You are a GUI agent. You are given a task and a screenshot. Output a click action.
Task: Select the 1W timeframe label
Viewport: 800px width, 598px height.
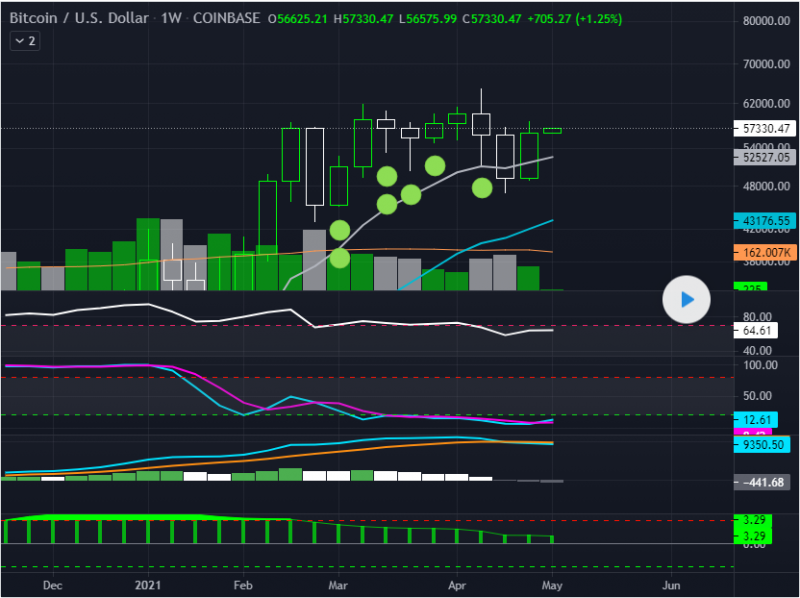click(164, 19)
